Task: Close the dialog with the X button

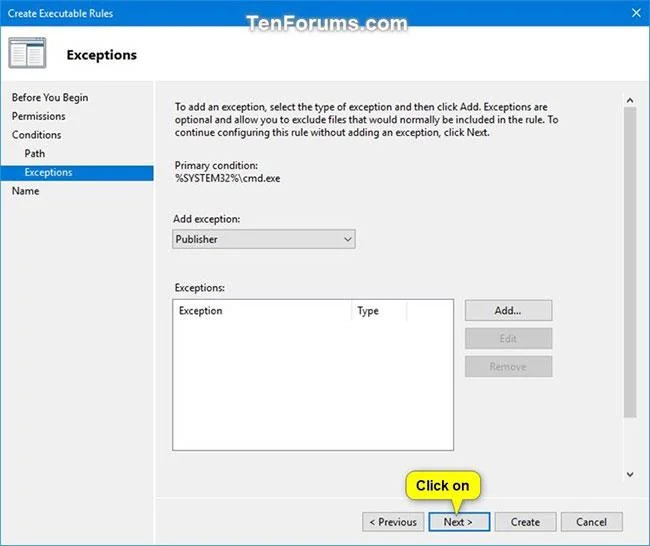Action: pos(636,13)
